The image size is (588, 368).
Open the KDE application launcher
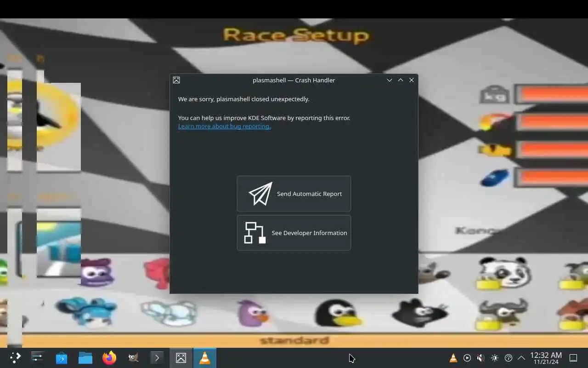click(x=15, y=357)
